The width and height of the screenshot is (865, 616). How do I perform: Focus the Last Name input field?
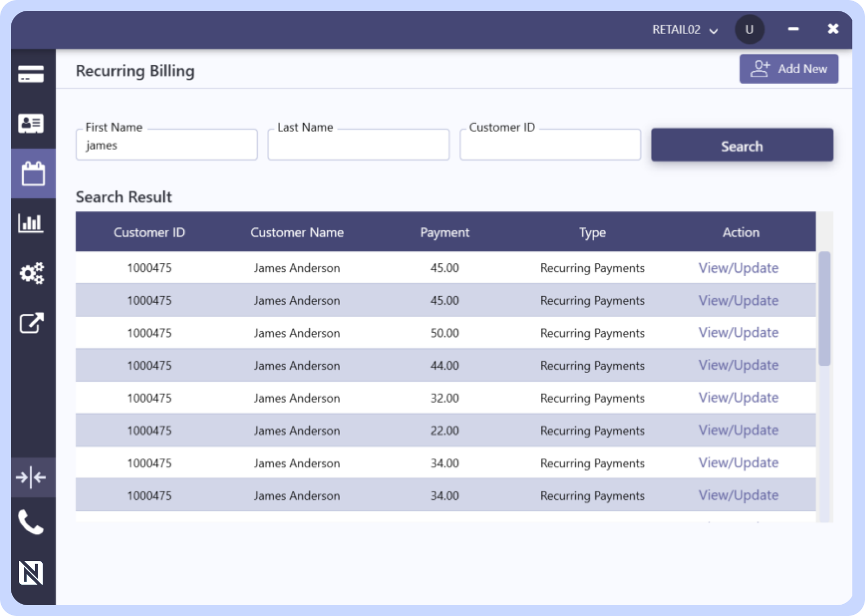pos(358,145)
